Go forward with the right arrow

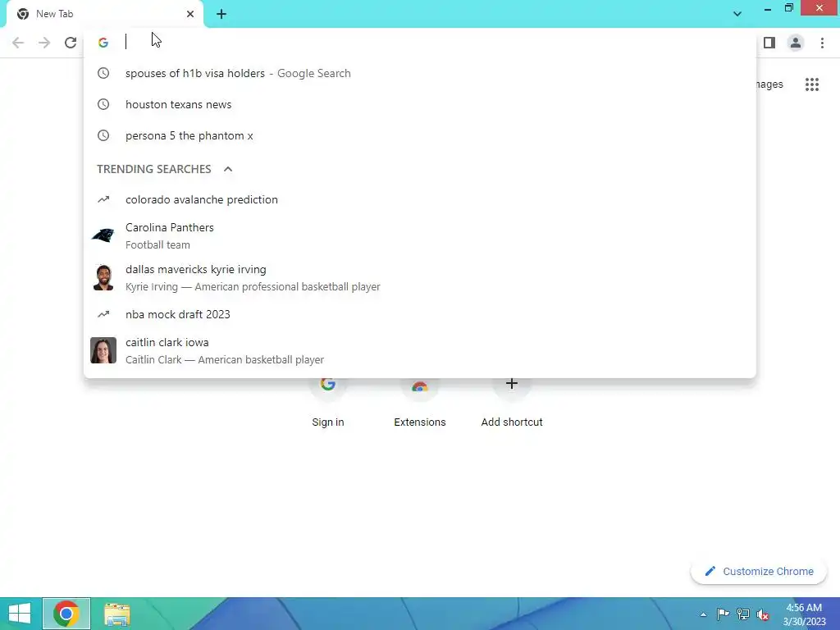[x=44, y=43]
